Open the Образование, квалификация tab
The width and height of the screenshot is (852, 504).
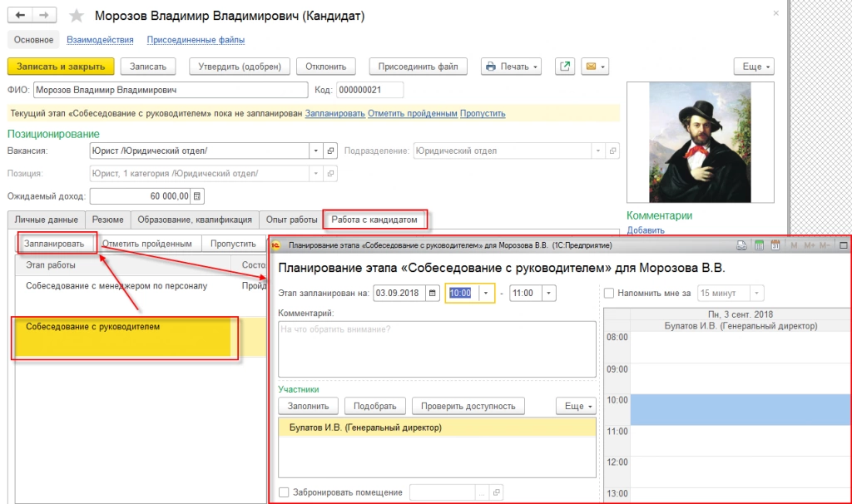pyautogui.click(x=195, y=220)
